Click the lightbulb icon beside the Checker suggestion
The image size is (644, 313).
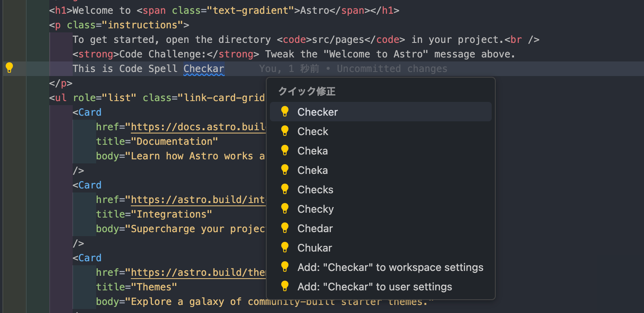click(285, 112)
